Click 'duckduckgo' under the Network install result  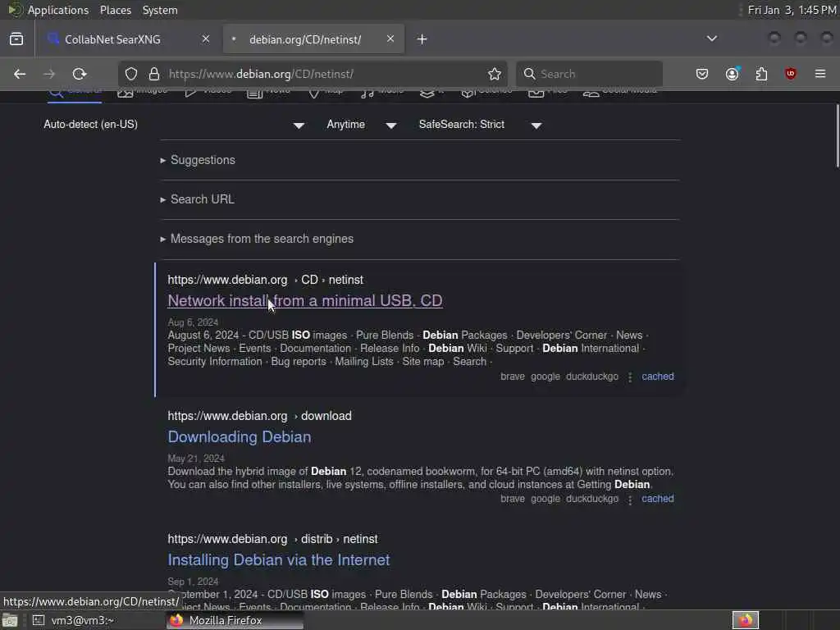592,377
